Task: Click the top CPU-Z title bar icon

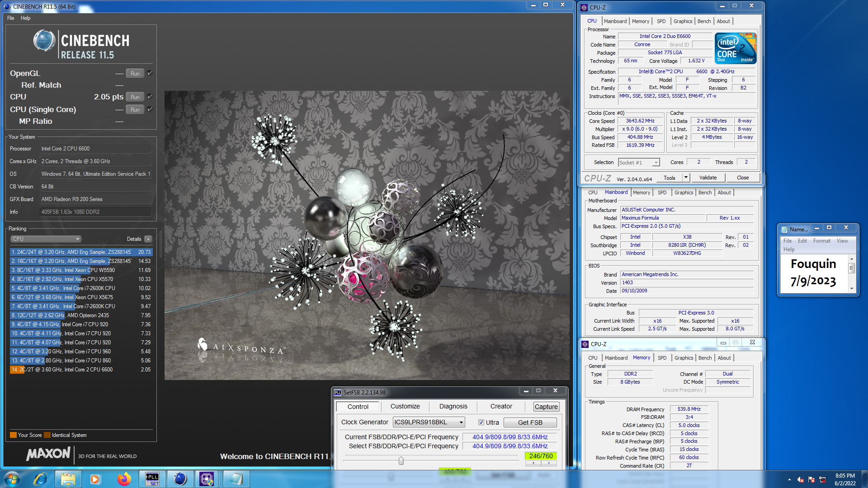Action: click(585, 7)
